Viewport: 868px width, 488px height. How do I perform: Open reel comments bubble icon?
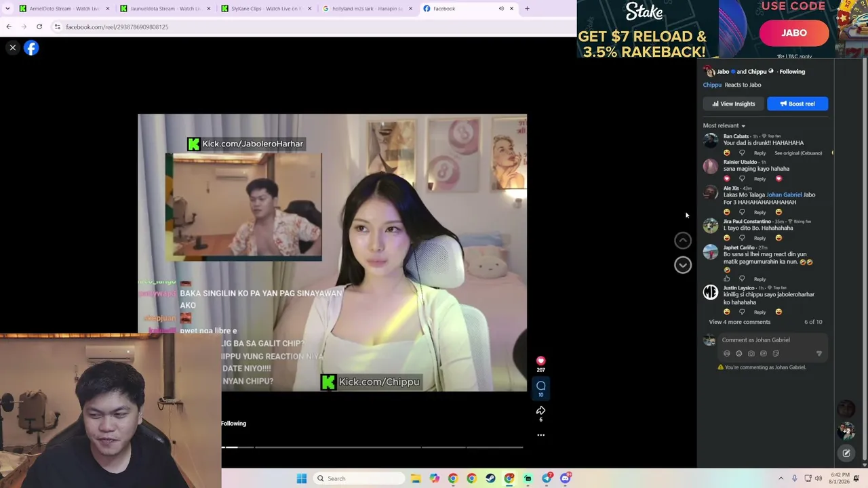tap(540, 386)
